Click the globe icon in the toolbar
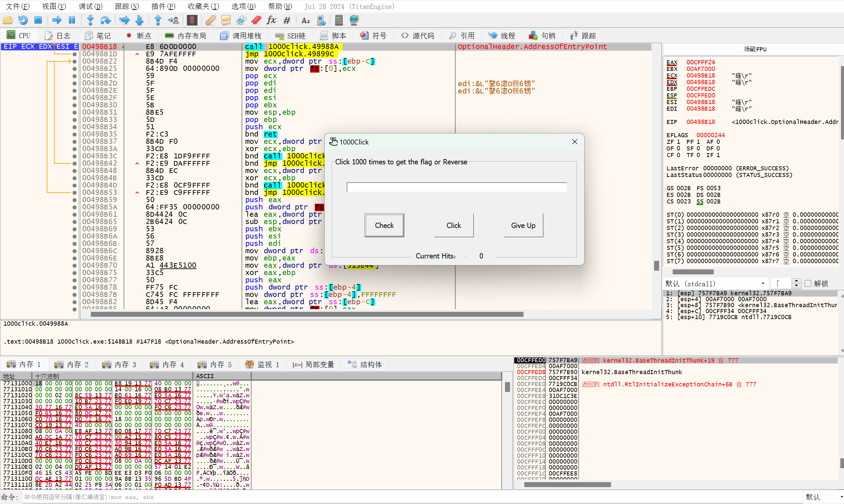844x504 pixels. click(354, 20)
